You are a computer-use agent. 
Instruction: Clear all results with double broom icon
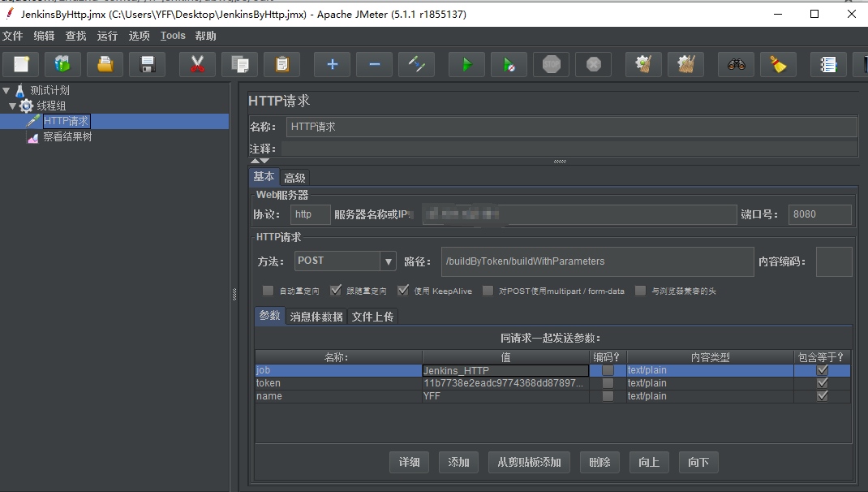[685, 64]
